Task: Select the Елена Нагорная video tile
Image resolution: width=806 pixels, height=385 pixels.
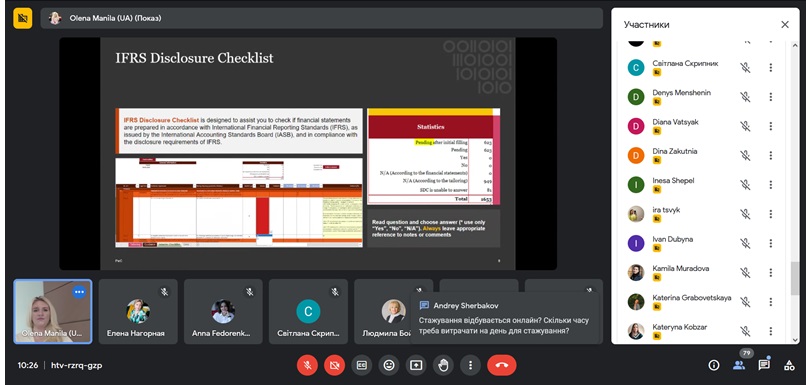Action: (138, 311)
